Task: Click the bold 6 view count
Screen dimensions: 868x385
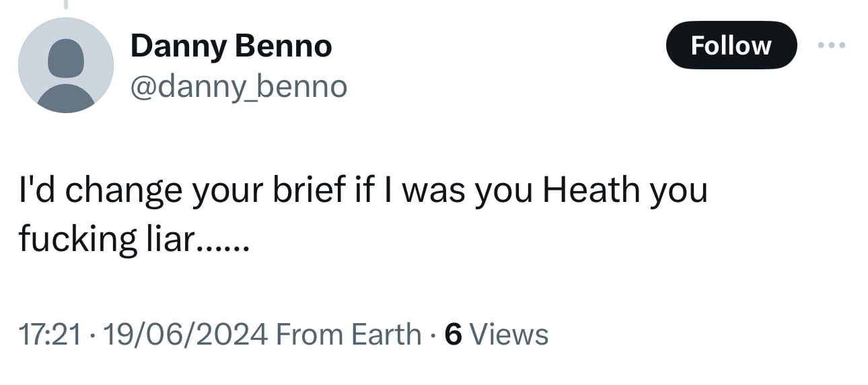Action: click(x=454, y=334)
